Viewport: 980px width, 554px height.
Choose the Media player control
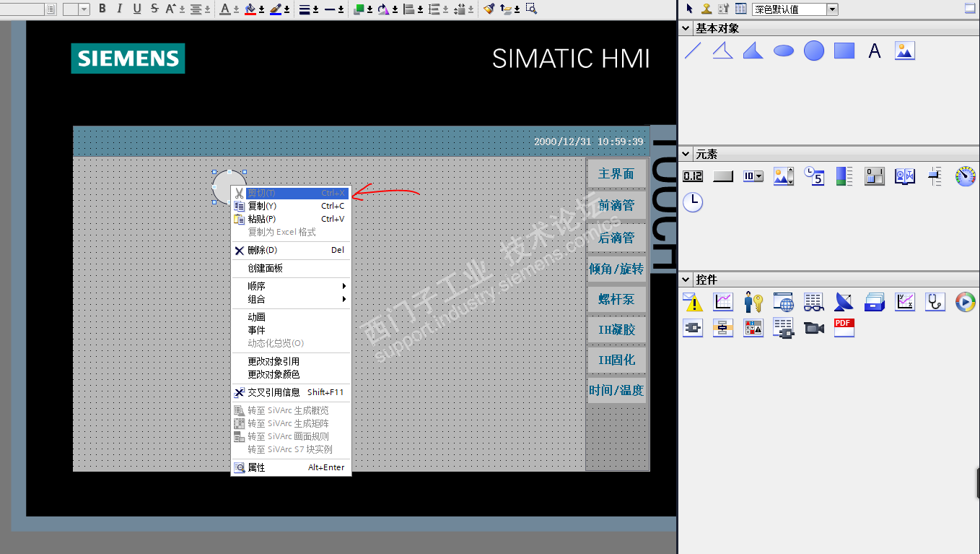[966, 302]
